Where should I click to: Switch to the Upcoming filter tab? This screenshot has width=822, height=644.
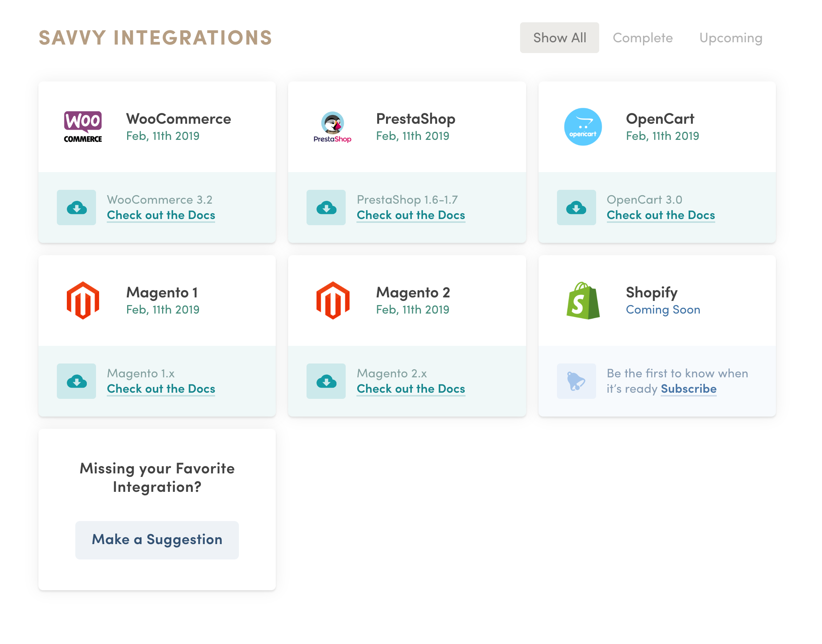[x=731, y=38]
